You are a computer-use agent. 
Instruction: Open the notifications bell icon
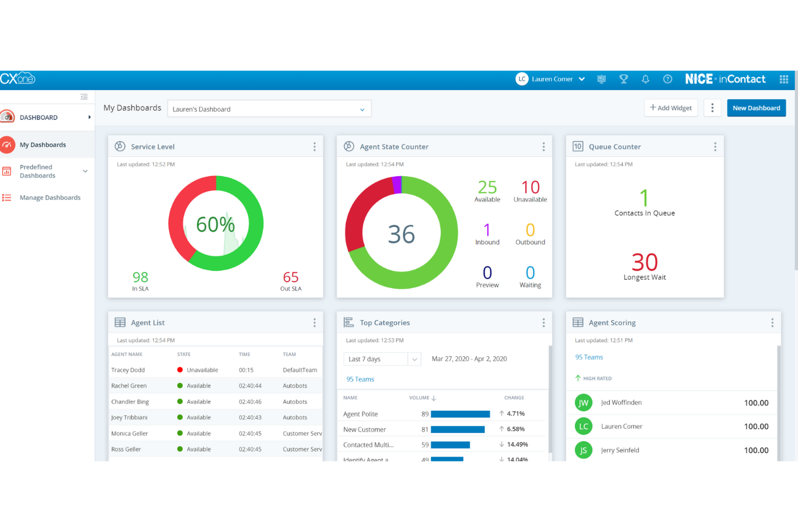click(x=645, y=79)
